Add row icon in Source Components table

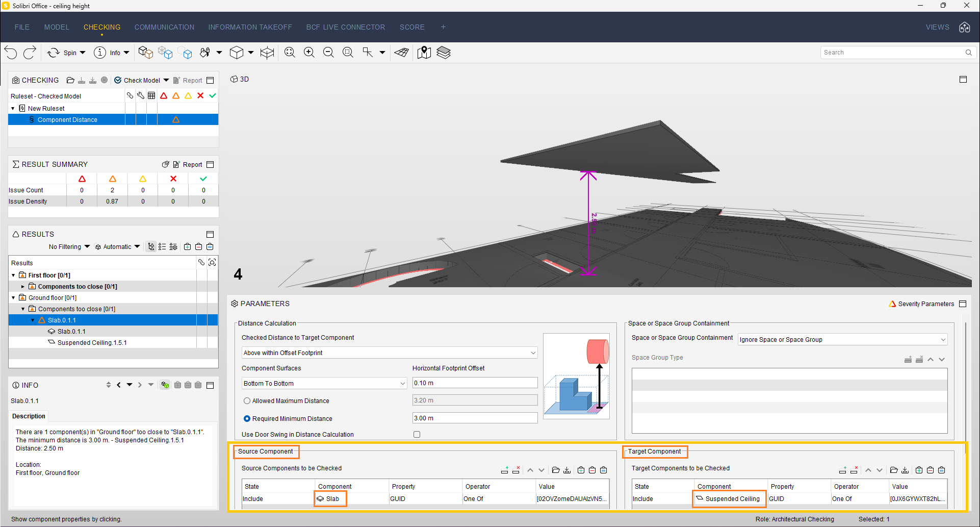(x=504, y=470)
